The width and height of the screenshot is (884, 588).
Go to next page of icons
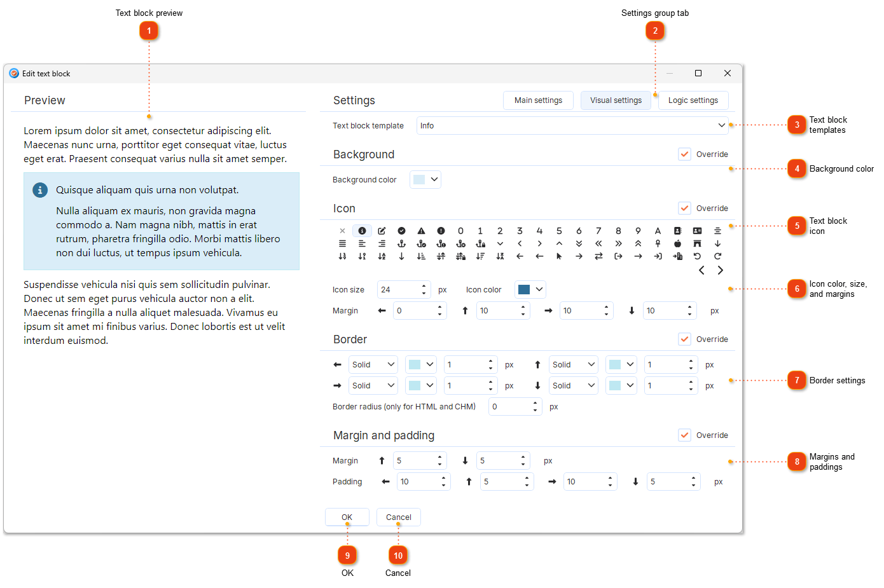click(720, 270)
